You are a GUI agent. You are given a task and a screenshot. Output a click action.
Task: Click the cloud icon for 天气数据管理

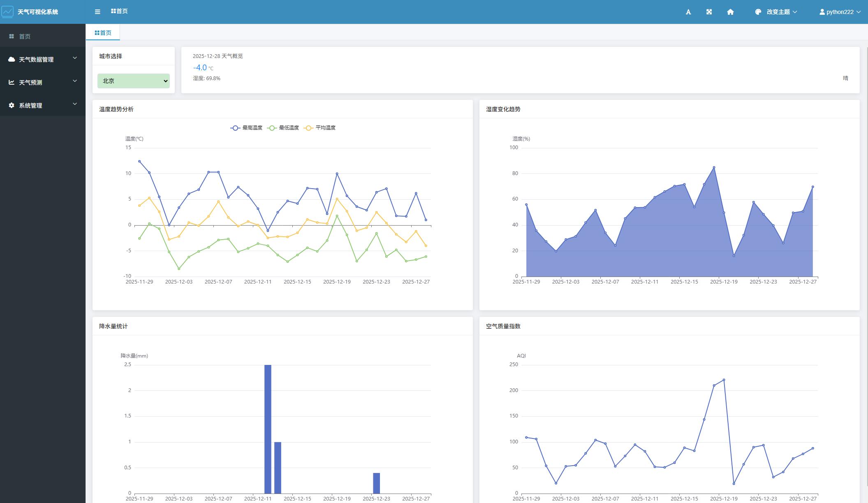coord(12,59)
